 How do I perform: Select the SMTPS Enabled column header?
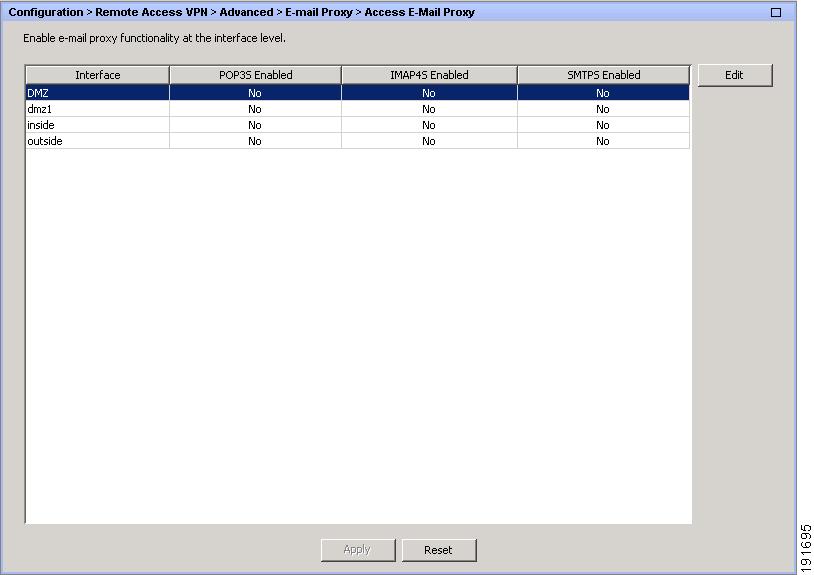click(x=604, y=75)
